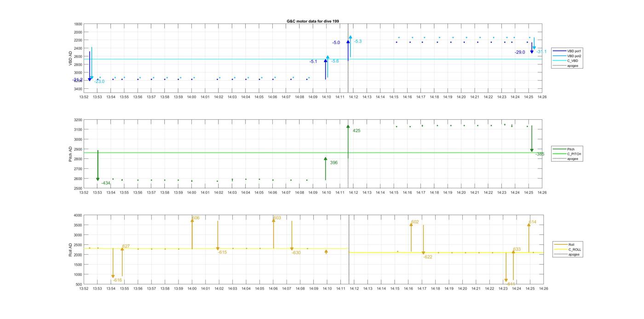Click the "-5.6" VBD data label
This screenshot has width=644, height=319.
(x=335, y=61)
